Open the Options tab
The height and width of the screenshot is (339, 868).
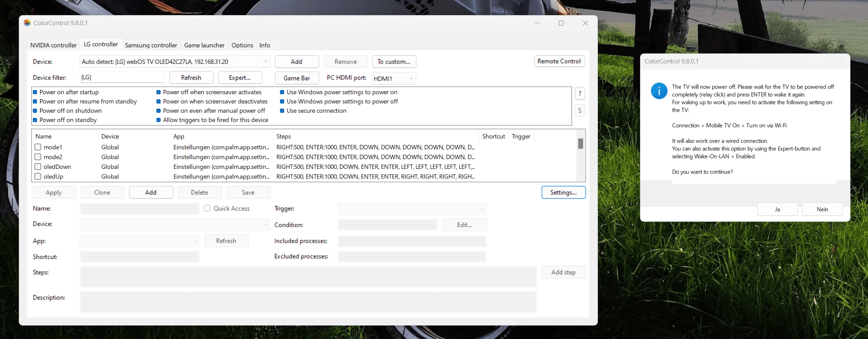(242, 45)
